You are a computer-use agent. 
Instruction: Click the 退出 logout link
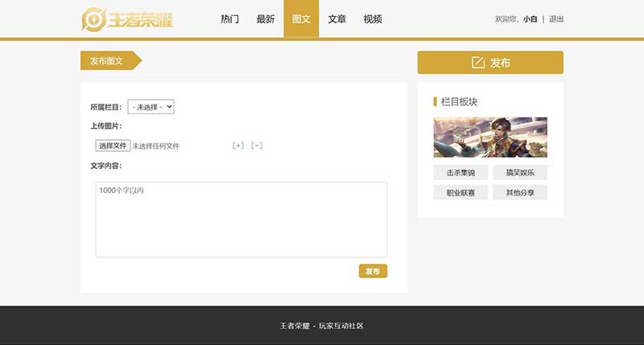(x=556, y=19)
